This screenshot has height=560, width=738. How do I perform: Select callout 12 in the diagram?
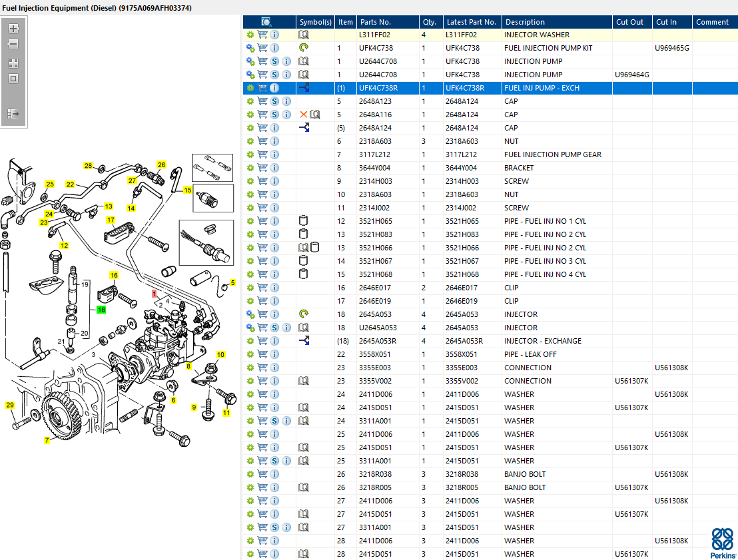click(64, 245)
